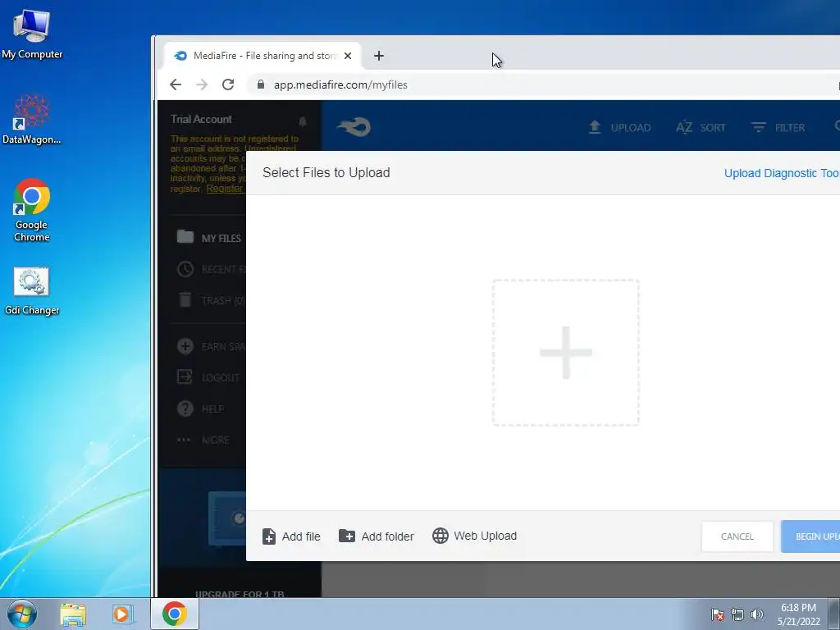Launch Google Chrome from the desktop
This screenshot has width=840, height=630.
click(x=32, y=209)
